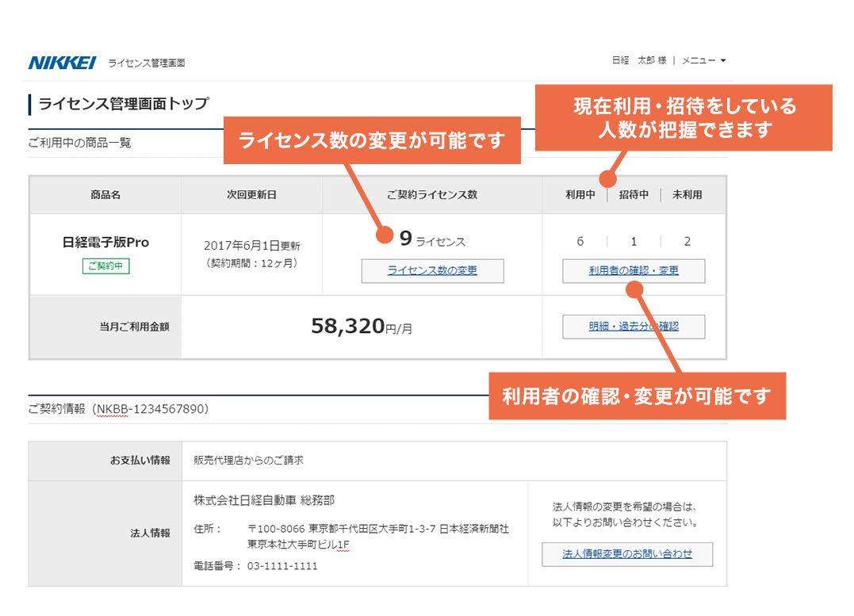Click the 未利用 column header

[687, 194]
